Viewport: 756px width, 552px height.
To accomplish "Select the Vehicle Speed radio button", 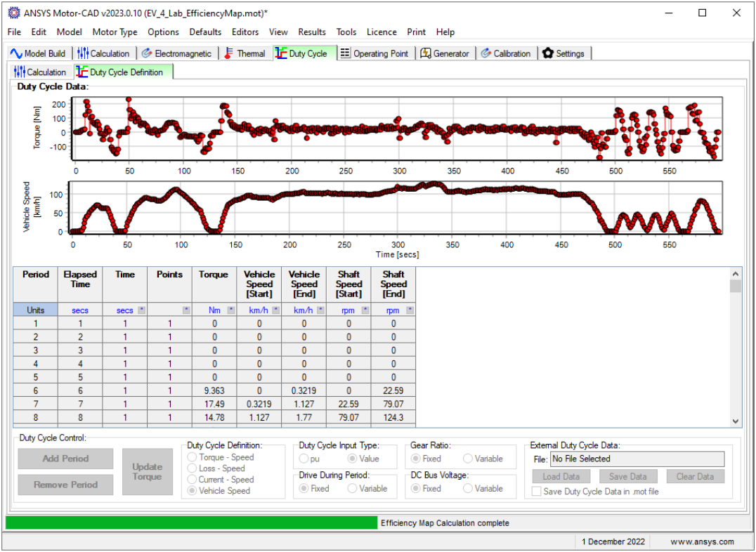I will pos(192,490).
